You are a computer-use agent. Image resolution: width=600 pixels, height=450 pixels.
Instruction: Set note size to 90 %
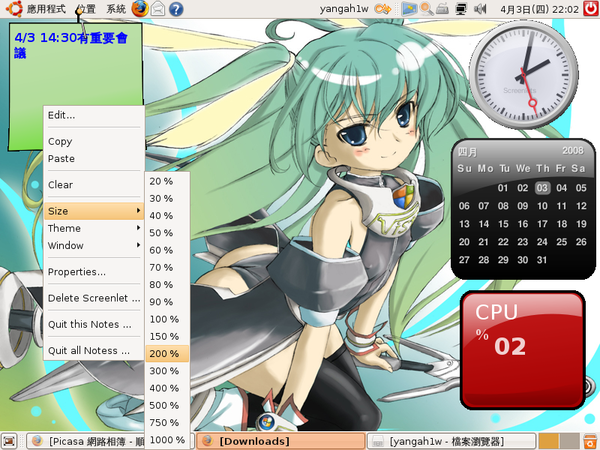(167, 302)
